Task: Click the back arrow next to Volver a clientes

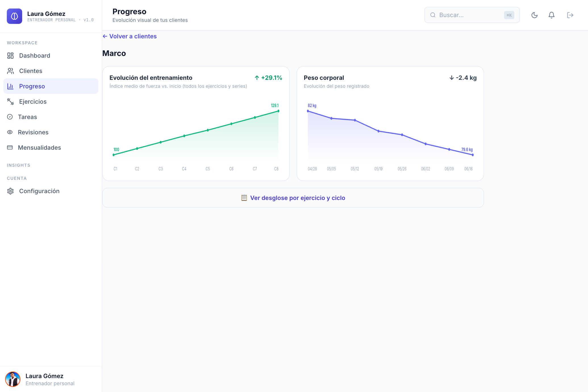Action: click(105, 36)
